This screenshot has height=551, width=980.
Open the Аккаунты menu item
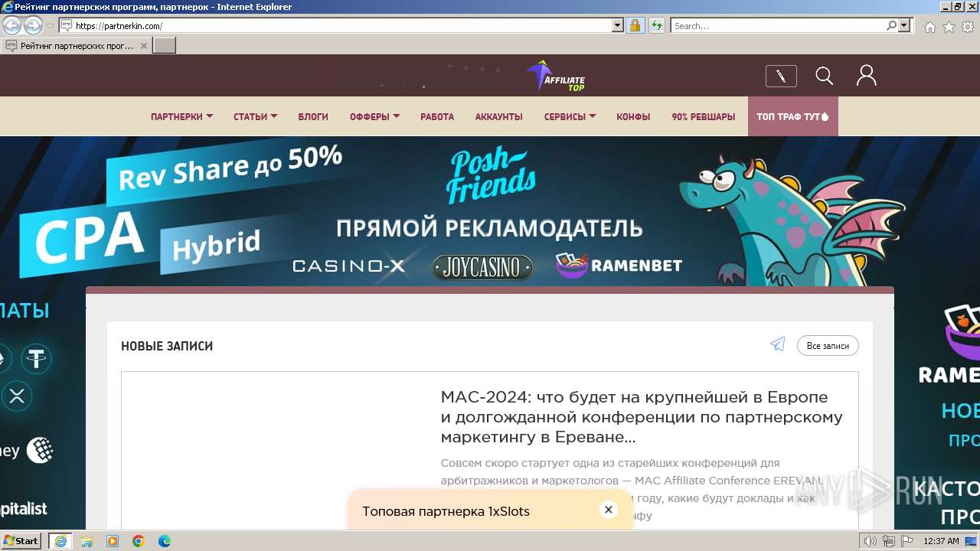pos(498,116)
